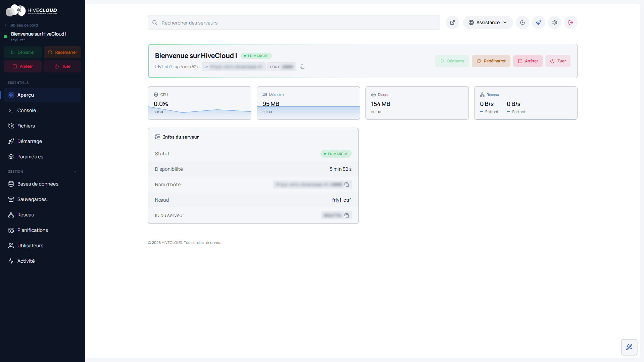Collapse the Gestion sidebar section
644x362 pixels.
tap(75, 172)
